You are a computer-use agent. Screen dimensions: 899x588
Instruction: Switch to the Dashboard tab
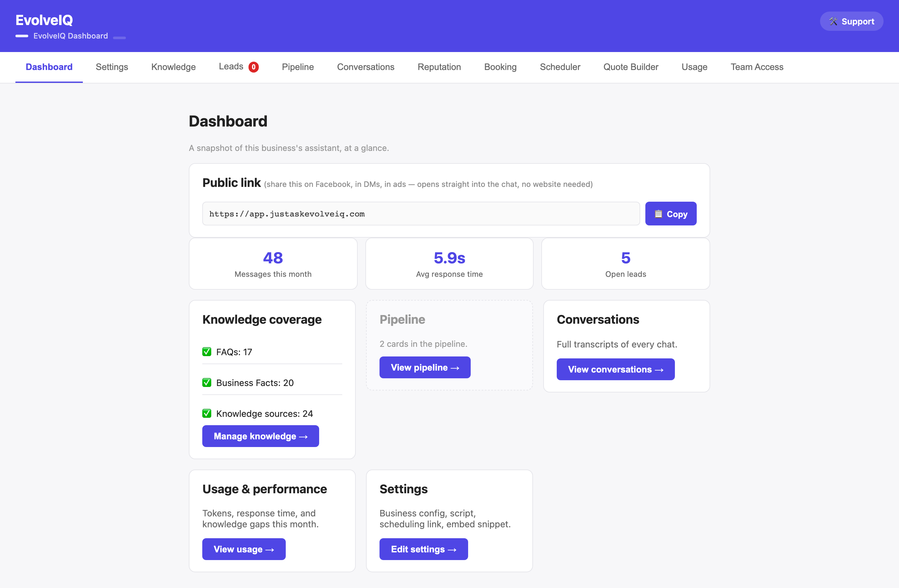point(49,67)
